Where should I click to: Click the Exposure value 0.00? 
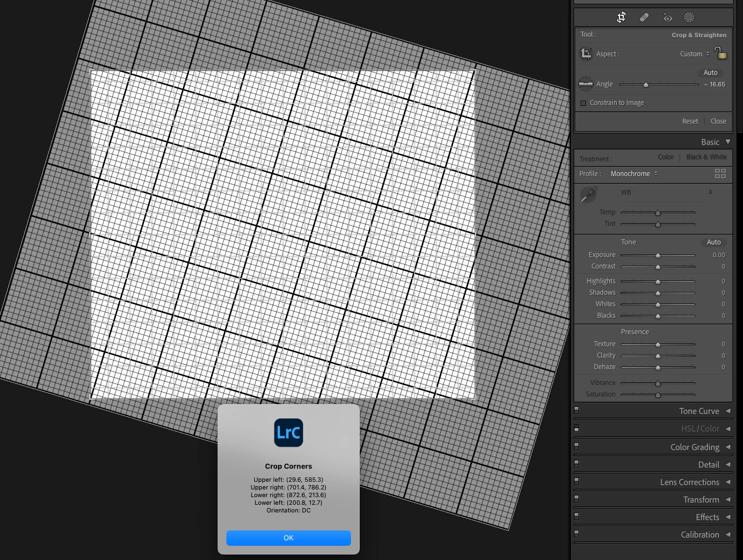718,255
